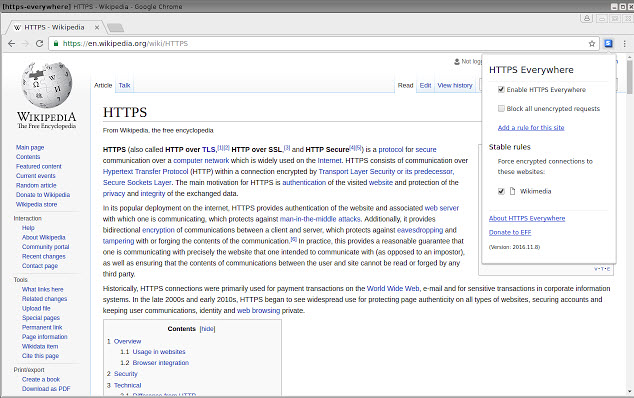Image resolution: width=634 pixels, height=398 pixels.
Task: Open the man-in-the-middle attacks link
Action: pos(320,219)
